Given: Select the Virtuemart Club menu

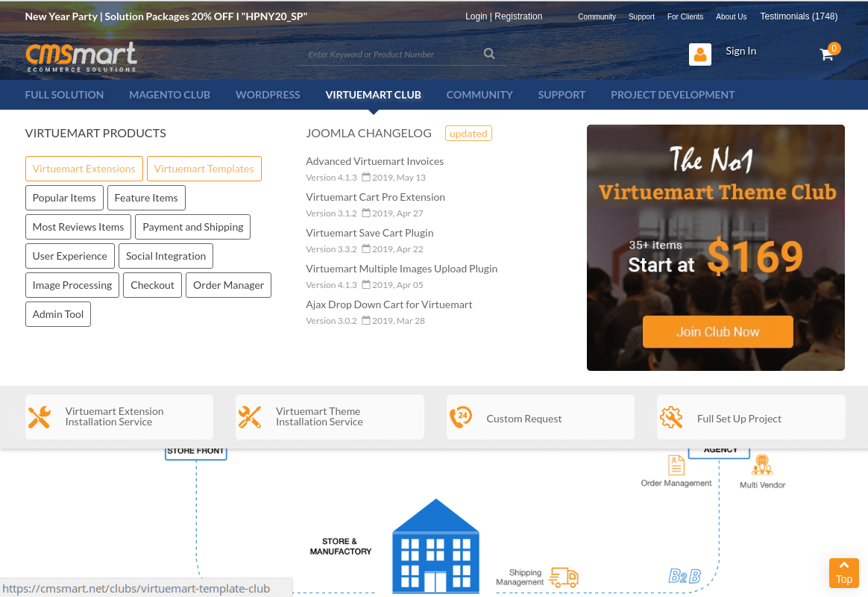Looking at the screenshot, I should [x=373, y=95].
